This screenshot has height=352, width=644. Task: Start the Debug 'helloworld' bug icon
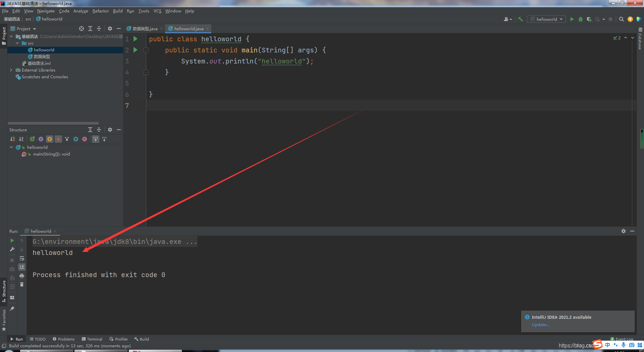click(581, 19)
